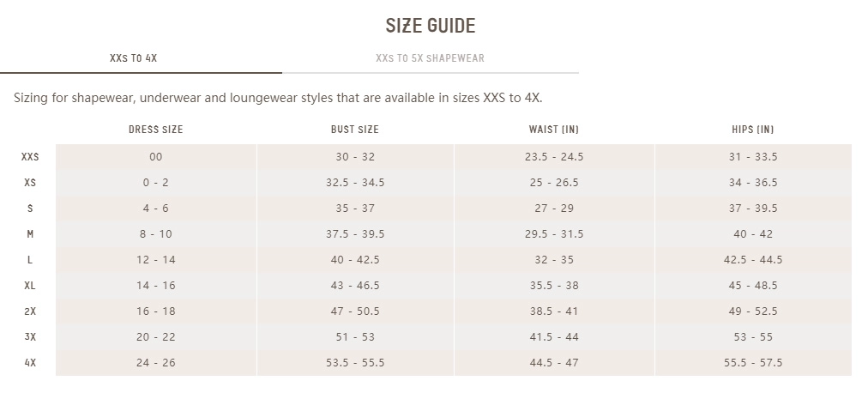
Task: Click dress size cell 20 - 22
Action: click(x=156, y=337)
